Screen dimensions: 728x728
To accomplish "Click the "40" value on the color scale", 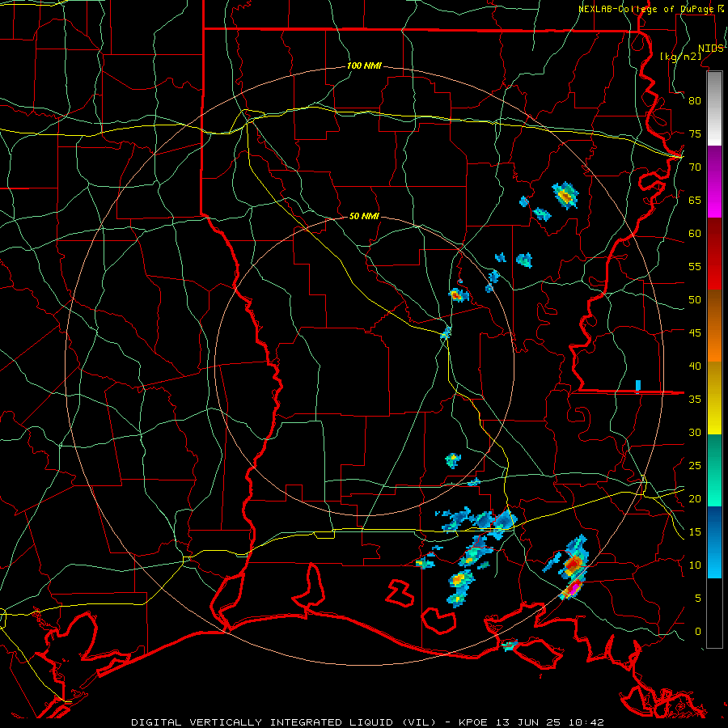I will click(x=695, y=366).
